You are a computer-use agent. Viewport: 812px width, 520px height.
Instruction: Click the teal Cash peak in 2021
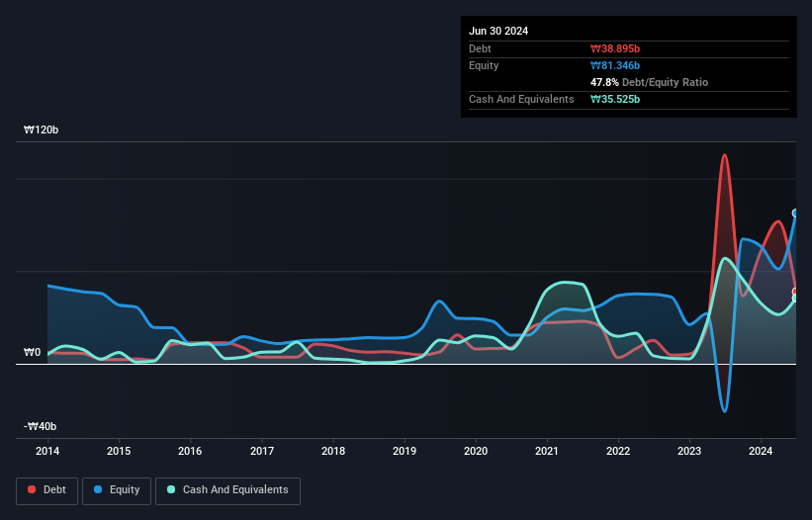point(566,283)
